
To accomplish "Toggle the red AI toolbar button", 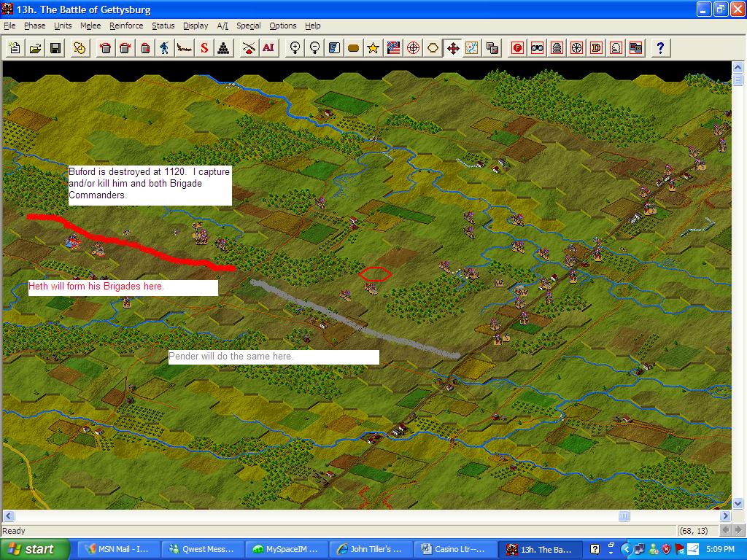I will coord(268,48).
